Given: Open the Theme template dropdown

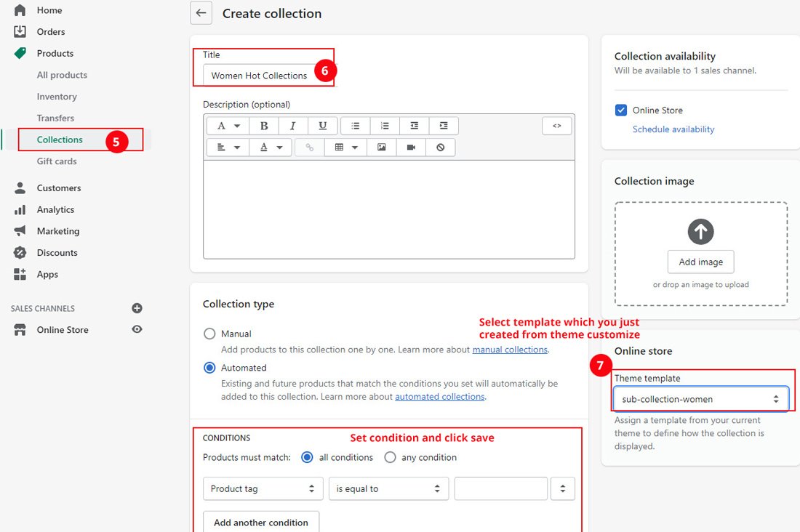Looking at the screenshot, I should point(700,399).
